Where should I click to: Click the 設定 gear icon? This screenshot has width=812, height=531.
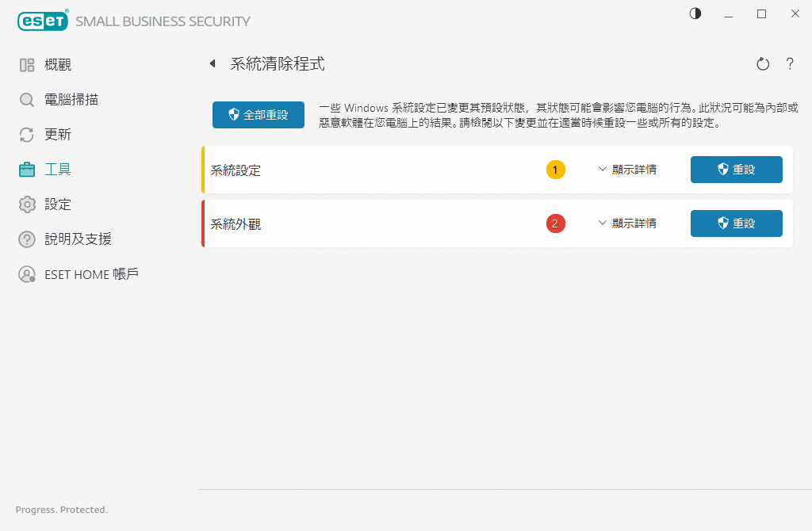(27, 204)
